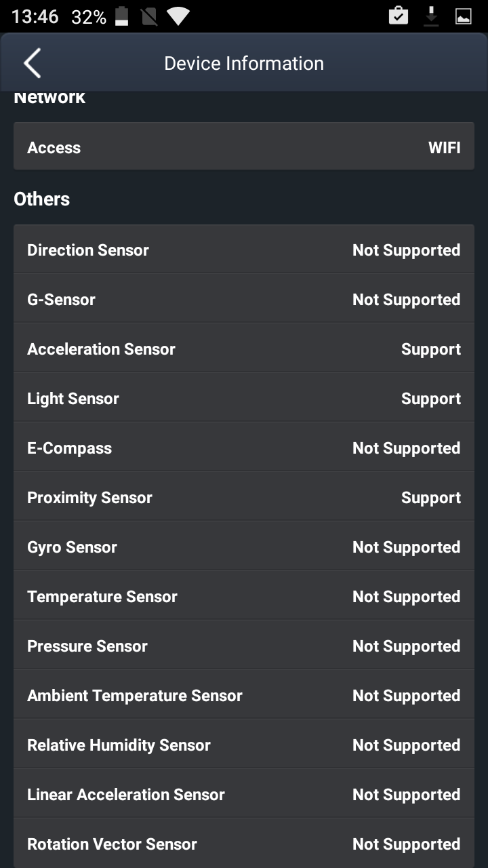Tap the image notification icon
The image size is (488, 868).
click(464, 17)
